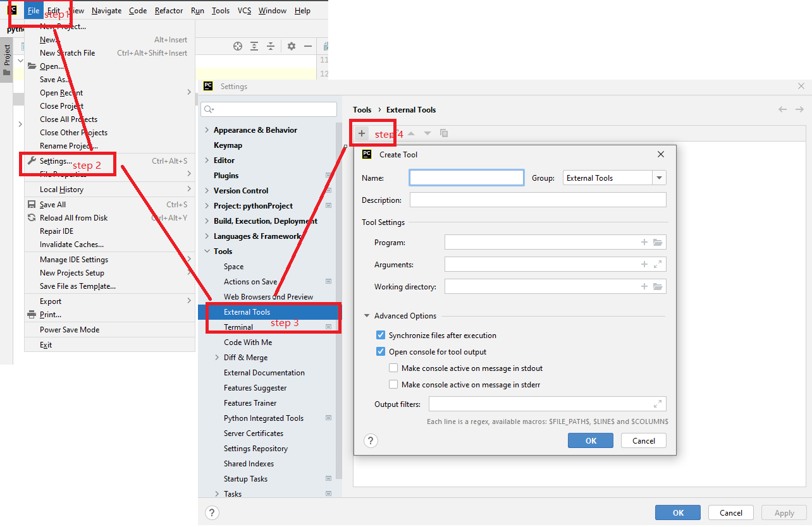Browse for the Program using the folder icon
Screen dimensions: 812x527
(x=658, y=243)
